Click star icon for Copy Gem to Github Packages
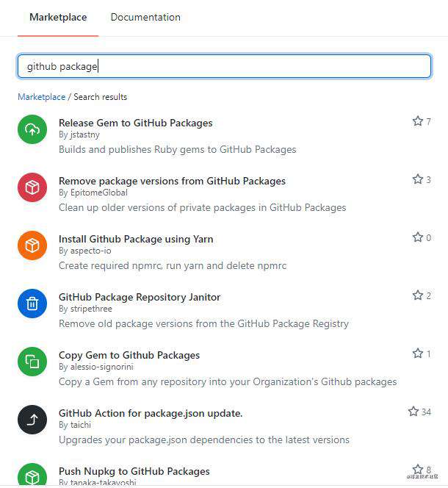 point(418,354)
